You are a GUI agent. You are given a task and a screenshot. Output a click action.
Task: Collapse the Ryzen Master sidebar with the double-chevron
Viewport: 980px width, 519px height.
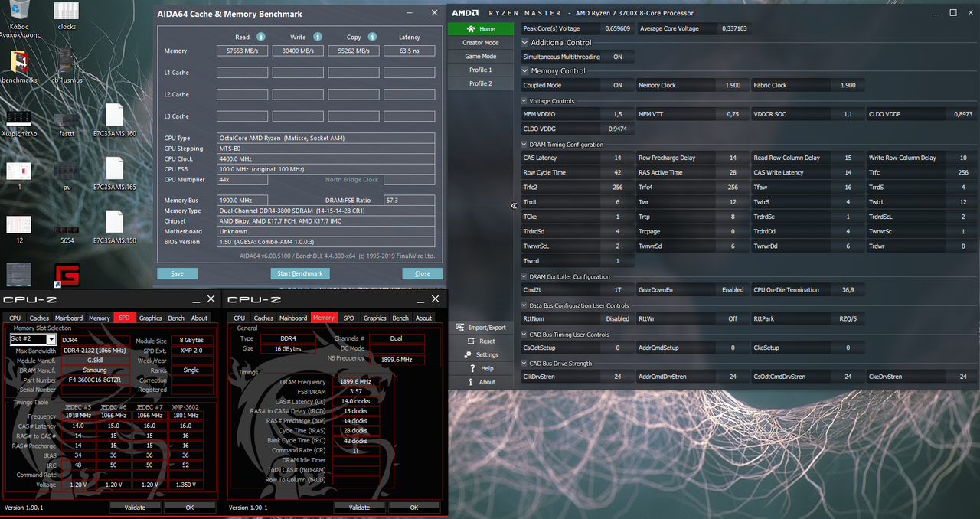click(x=514, y=206)
